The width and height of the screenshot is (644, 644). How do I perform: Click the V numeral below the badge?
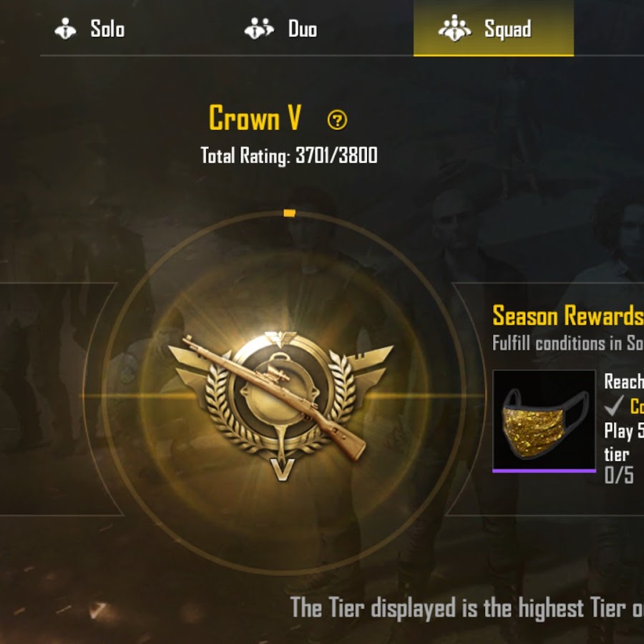coord(283,469)
